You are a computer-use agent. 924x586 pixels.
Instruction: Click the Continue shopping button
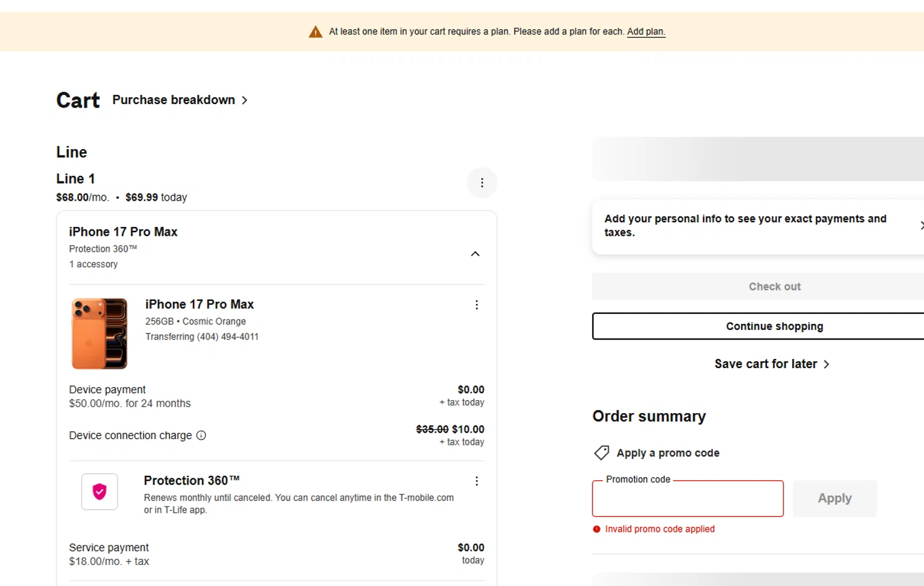tap(774, 326)
